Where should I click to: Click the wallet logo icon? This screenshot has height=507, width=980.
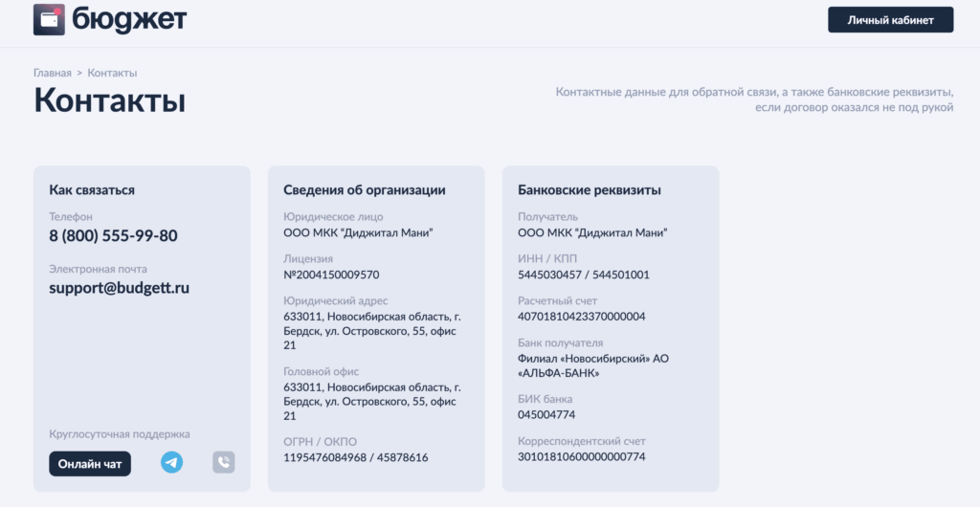click(49, 19)
